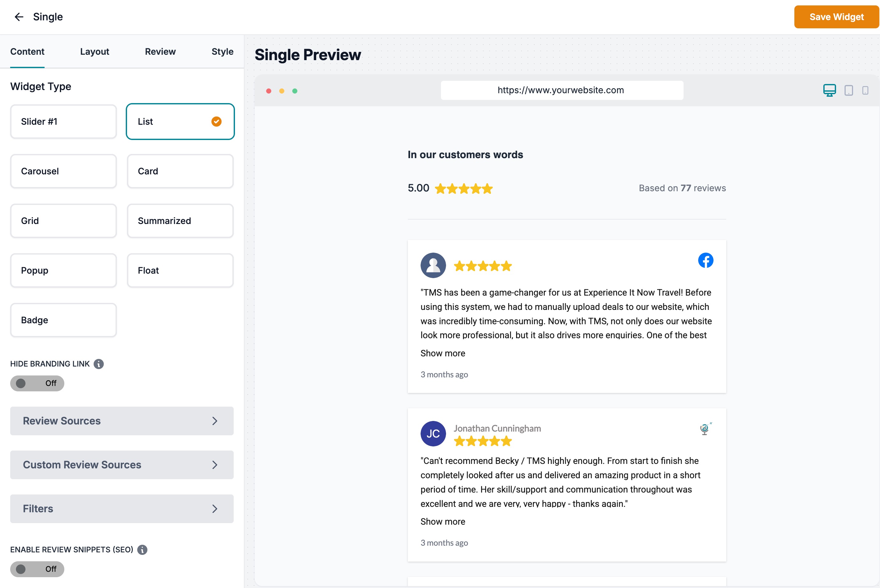880x588 pixels.
Task: Open the Review tab
Action: tap(160, 51)
